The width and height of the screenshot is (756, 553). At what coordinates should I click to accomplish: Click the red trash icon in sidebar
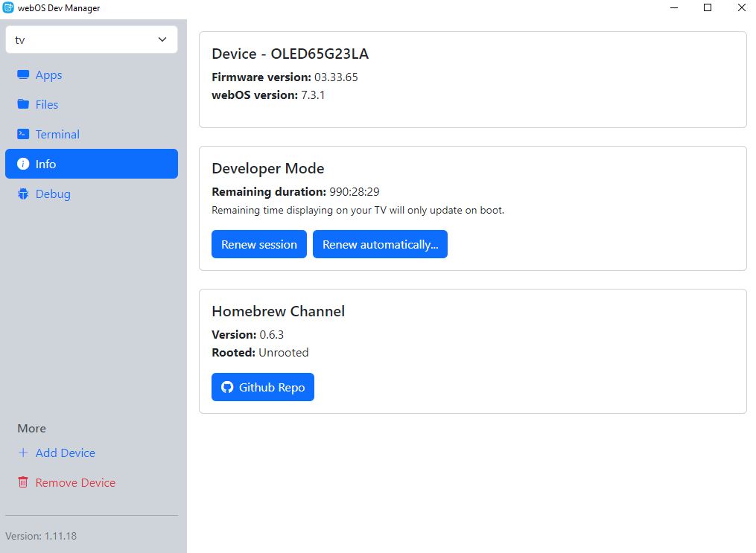tap(23, 483)
